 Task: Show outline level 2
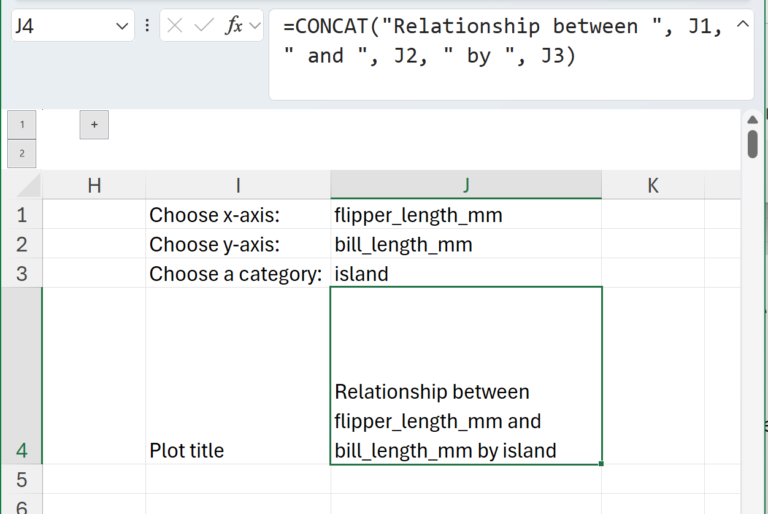click(21, 153)
